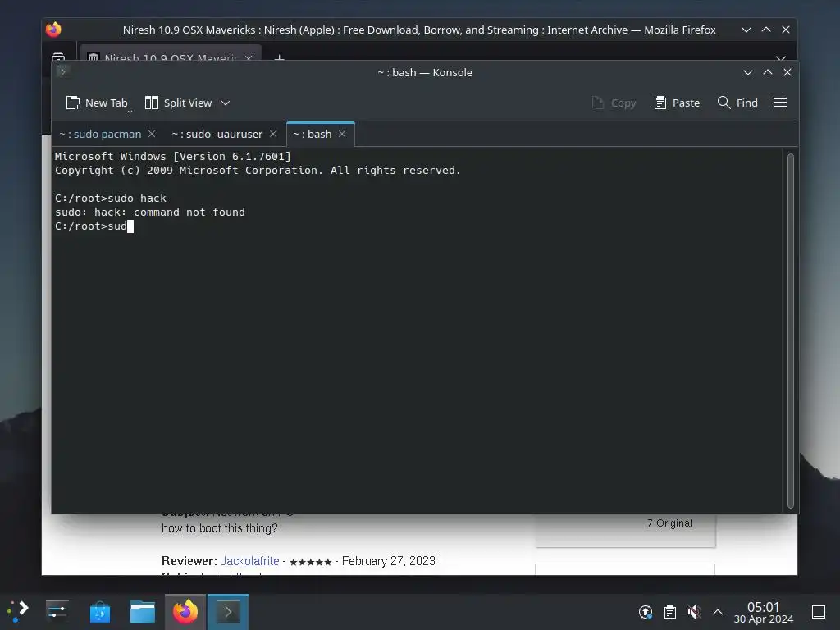Open the clipboard tray icon

click(x=669, y=612)
